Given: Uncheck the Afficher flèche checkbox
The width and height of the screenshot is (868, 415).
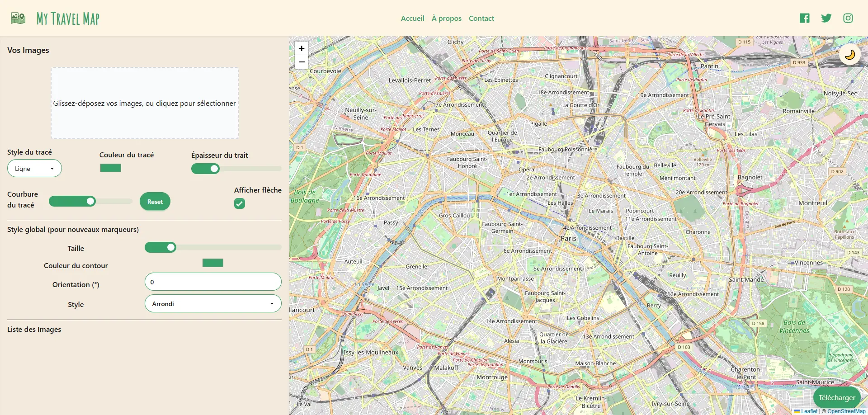Looking at the screenshot, I should tap(240, 204).
